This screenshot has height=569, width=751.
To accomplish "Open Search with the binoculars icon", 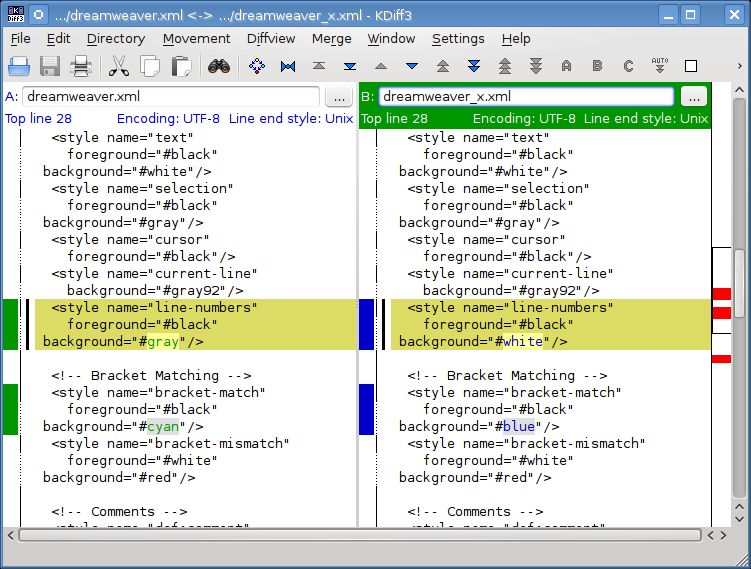I will tap(219, 66).
